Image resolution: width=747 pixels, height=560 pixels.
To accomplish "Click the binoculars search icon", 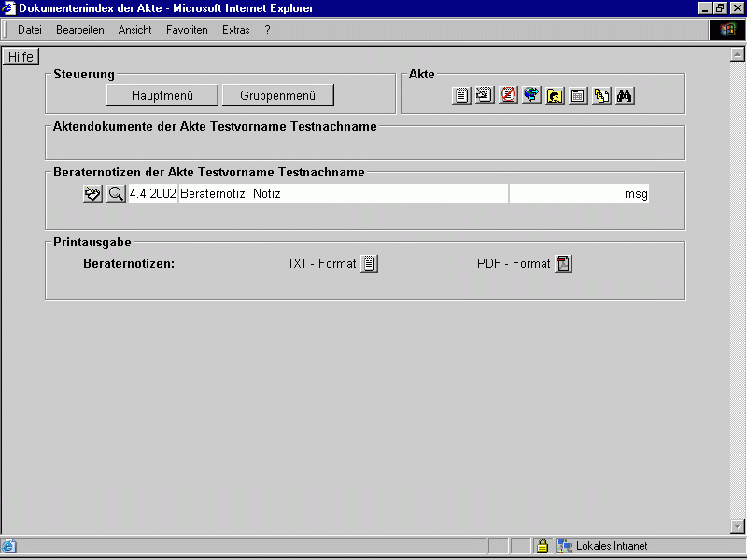I will coord(625,95).
